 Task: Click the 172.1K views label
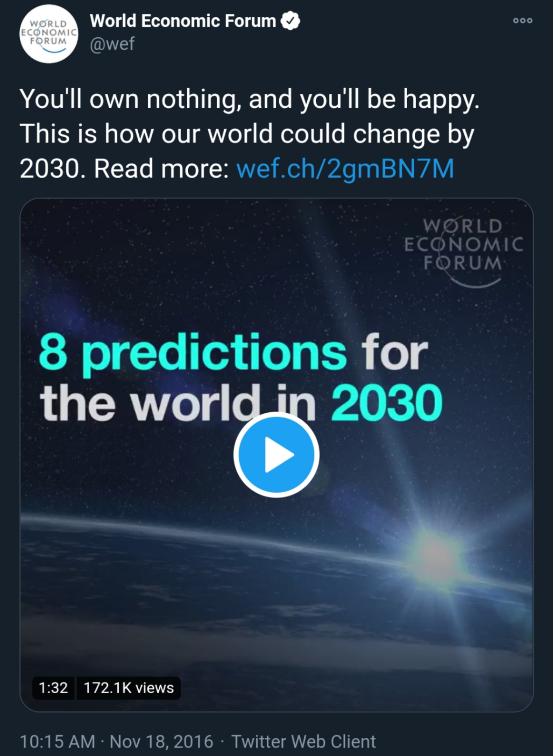(129, 688)
